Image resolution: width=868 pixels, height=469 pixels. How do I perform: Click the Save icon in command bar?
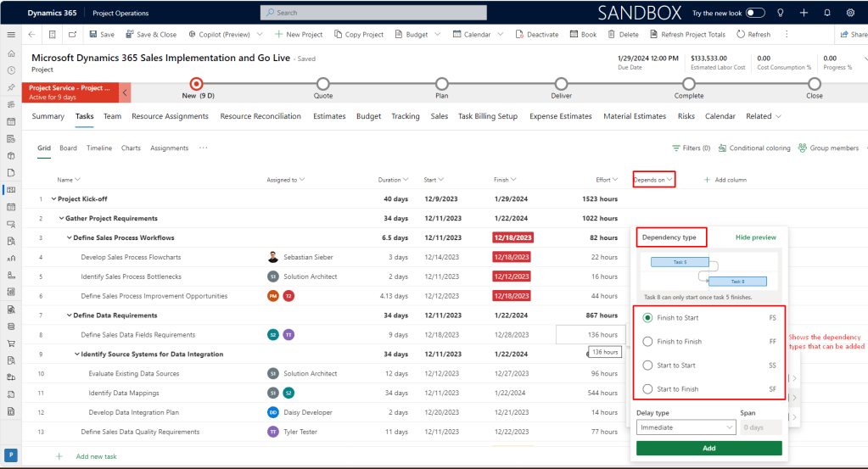coord(93,35)
